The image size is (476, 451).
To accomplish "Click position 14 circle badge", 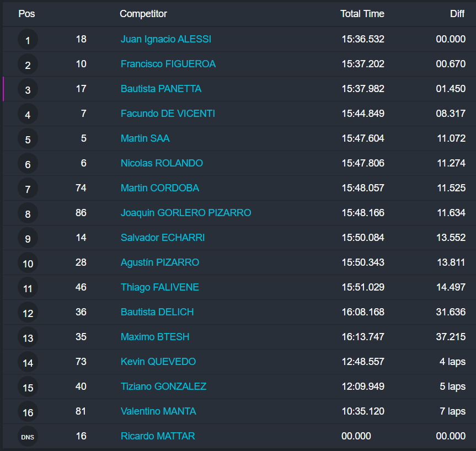I will pos(28,363).
